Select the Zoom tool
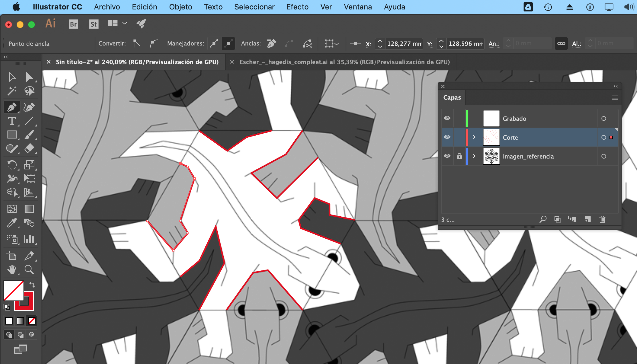The image size is (637, 364). pos(29,269)
